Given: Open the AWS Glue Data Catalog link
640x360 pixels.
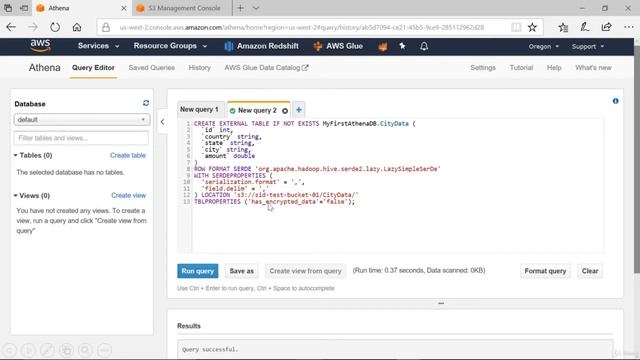Looking at the screenshot, I should 266,68.
